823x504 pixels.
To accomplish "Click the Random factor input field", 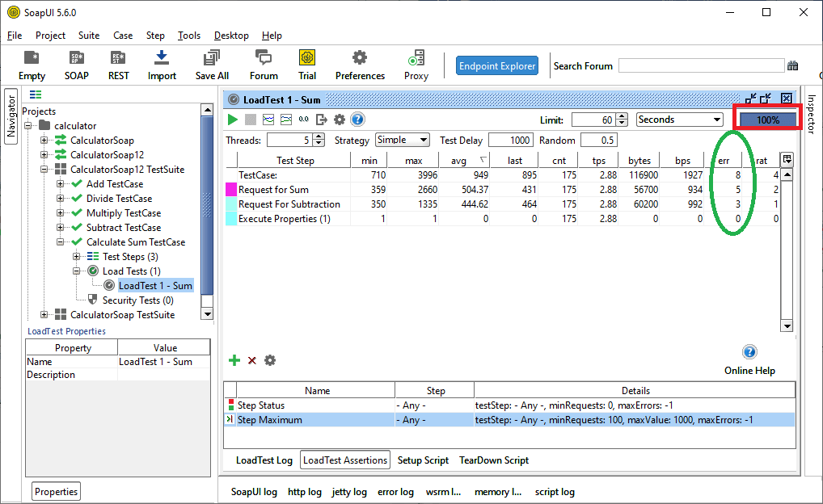I will click(599, 140).
